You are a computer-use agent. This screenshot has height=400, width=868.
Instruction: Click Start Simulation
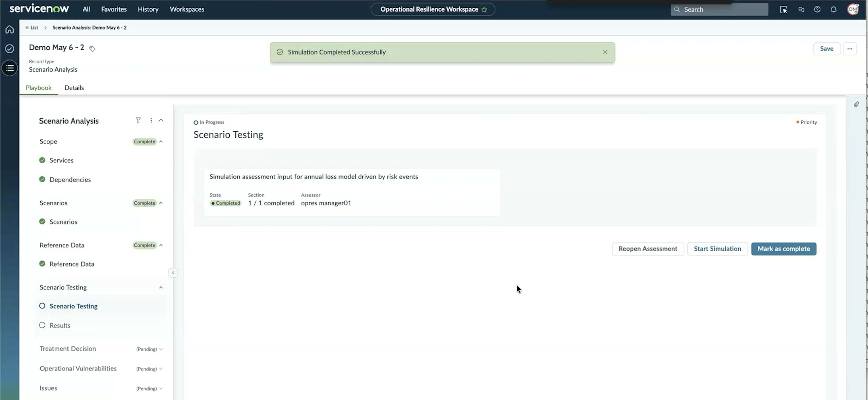click(x=717, y=249)
